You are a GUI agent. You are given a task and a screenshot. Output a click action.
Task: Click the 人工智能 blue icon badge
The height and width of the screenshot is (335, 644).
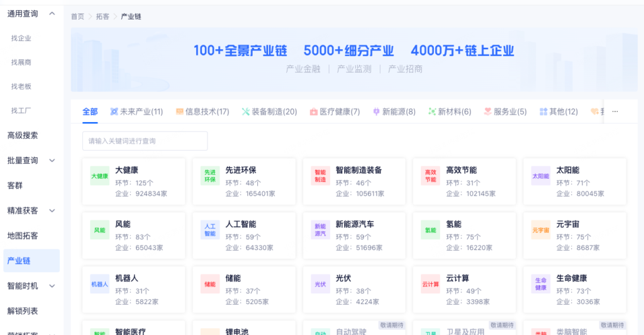pos(210,230)
